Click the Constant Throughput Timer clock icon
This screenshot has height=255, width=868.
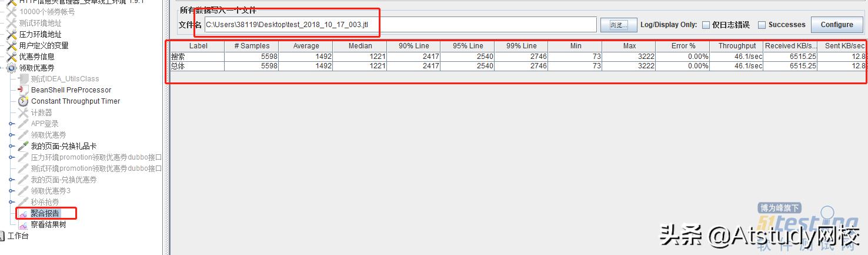23,101
